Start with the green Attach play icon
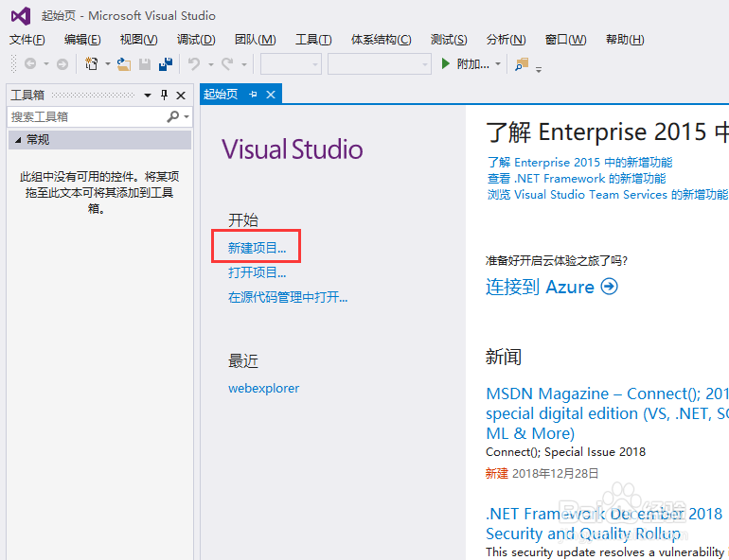The height and width of the screenshot is (560, 729). 445,63
